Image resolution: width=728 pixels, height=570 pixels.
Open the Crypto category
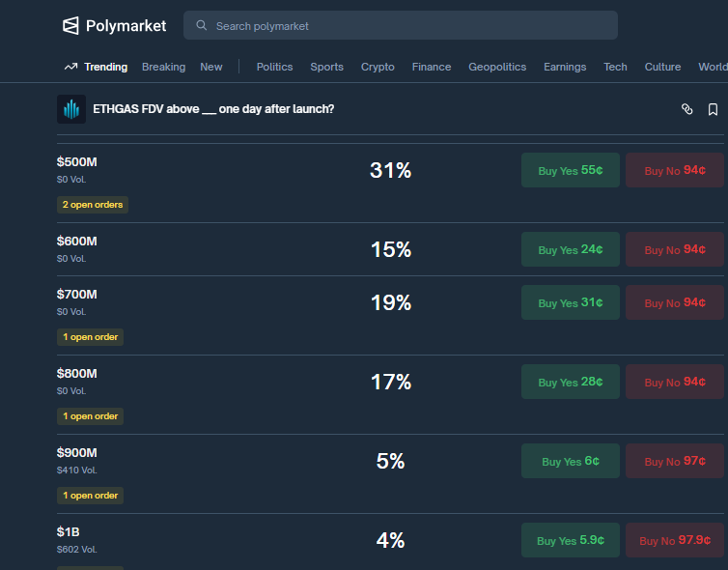[378, 67]
